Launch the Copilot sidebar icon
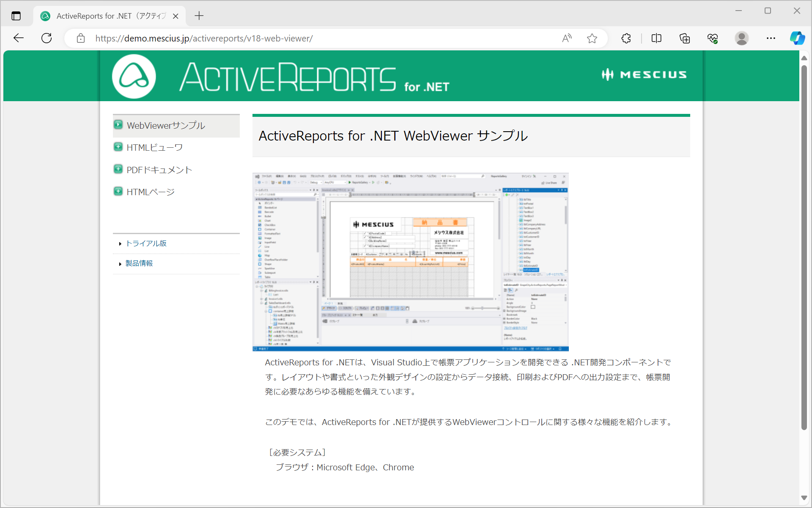The image size is (812, 508). tap(797, 38)
